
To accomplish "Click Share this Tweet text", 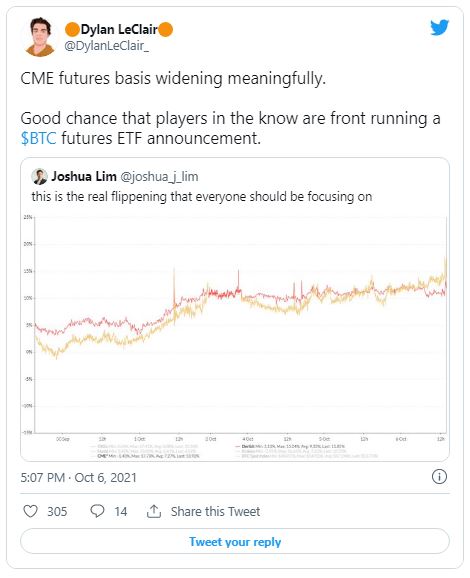I will [x=215, y=512].
